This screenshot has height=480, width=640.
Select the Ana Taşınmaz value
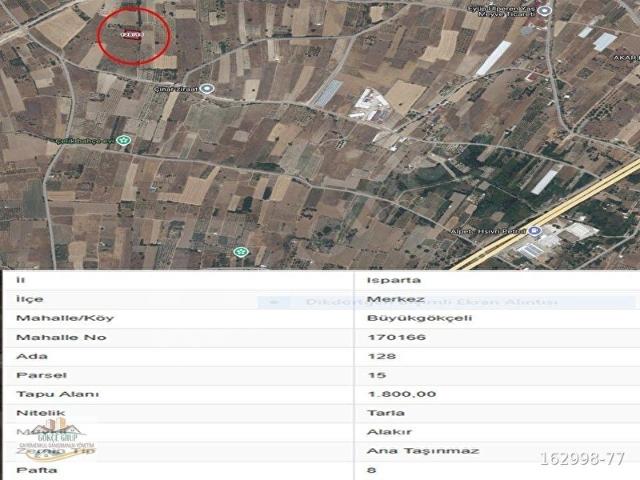[x=423, y=451]
